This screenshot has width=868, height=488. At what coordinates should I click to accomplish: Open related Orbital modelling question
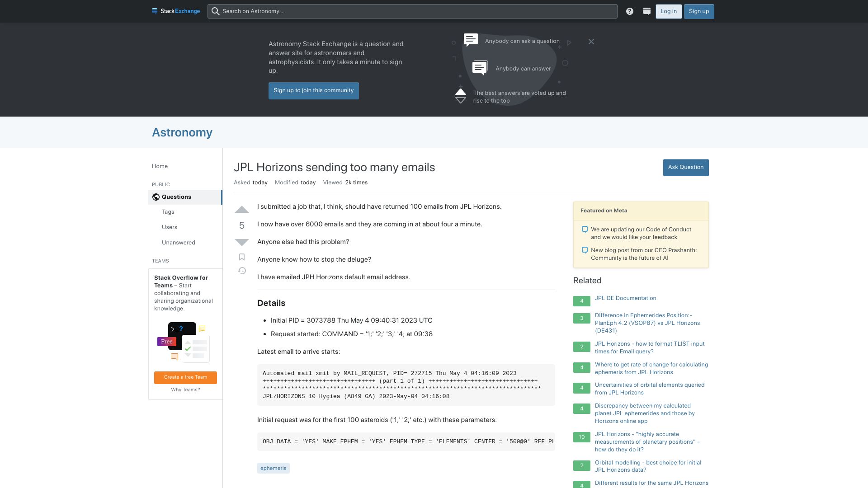[648, 466]
